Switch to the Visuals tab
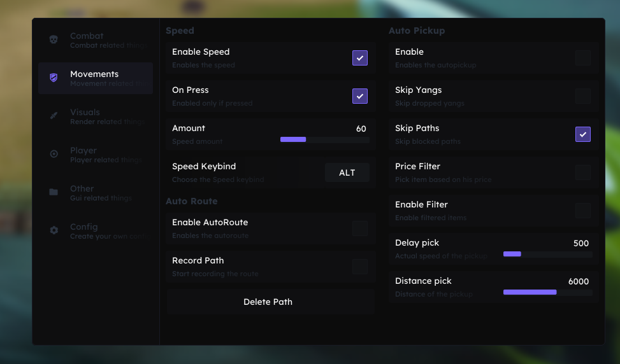This screenshot has width=620, height=364. pyautogui.click(x=96, y=116)
